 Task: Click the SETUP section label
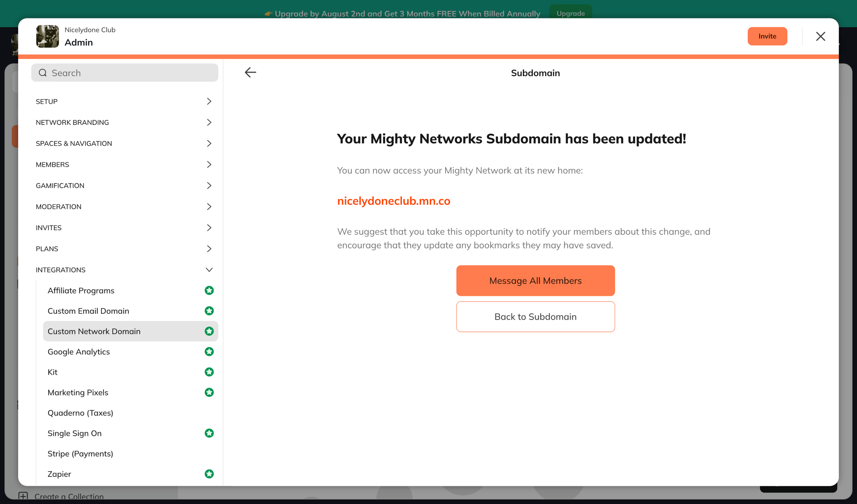coord(47,101)
